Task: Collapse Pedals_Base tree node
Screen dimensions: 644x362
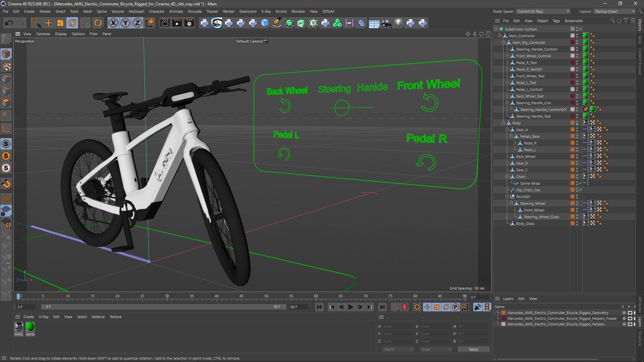Action: pyautogui.click(x=511, y=136)
